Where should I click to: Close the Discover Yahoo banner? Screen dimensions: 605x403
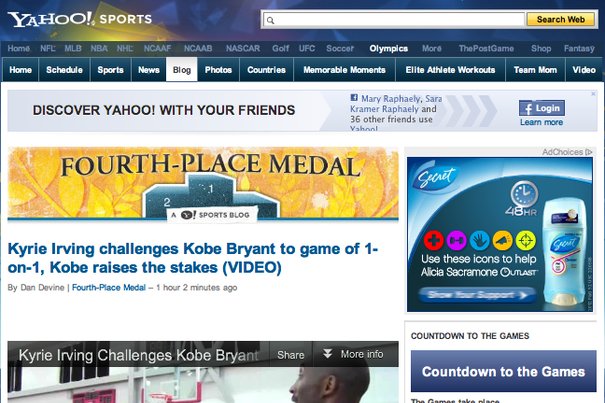pos(593,94)
